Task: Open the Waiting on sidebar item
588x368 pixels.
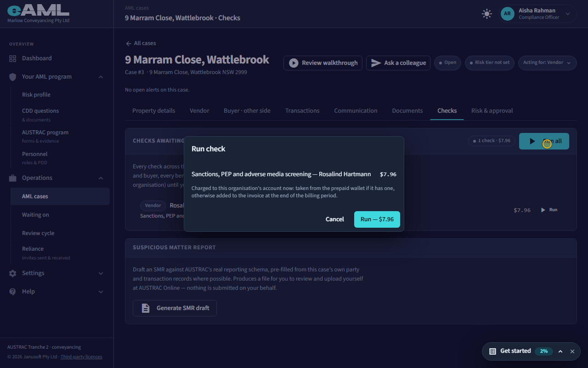Action: point(60,215)
